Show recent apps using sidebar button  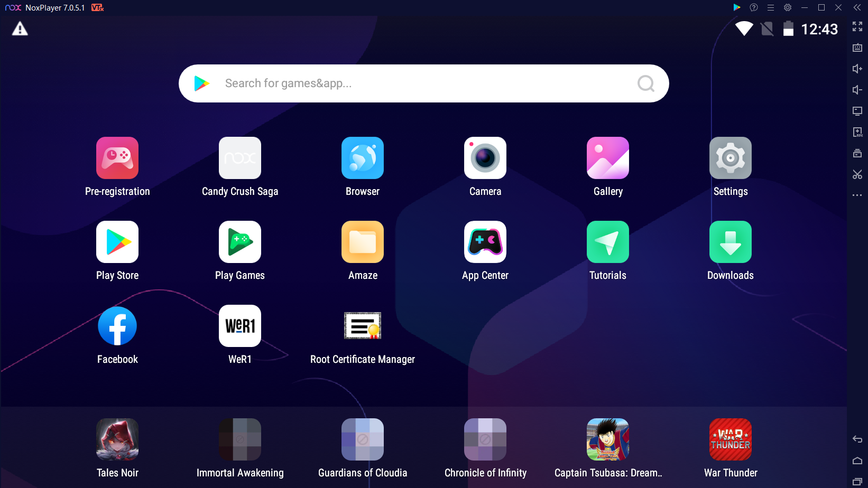click(x=857, y=481)
